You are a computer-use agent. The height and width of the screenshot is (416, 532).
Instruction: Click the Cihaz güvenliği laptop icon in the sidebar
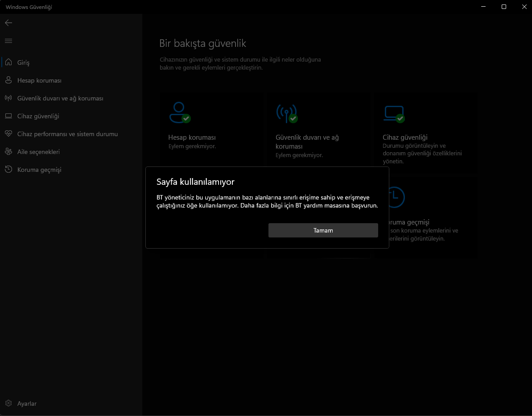(8, 116)
